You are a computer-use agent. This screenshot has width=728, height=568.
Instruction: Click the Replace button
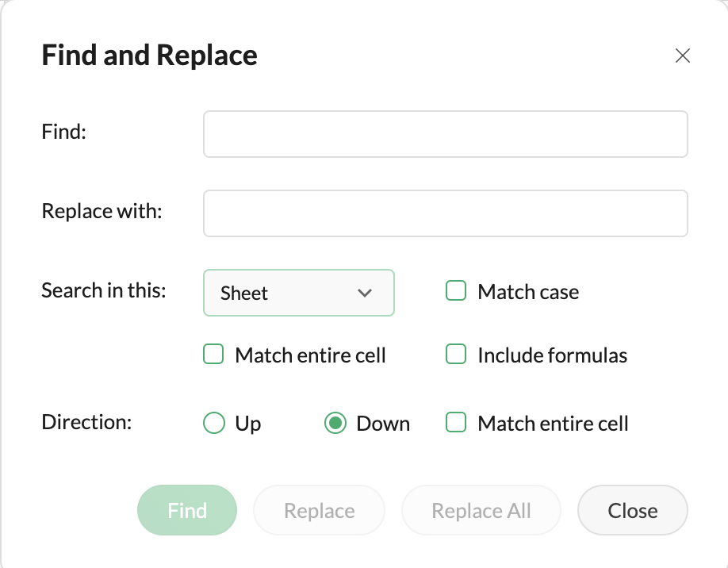[319, 511]
